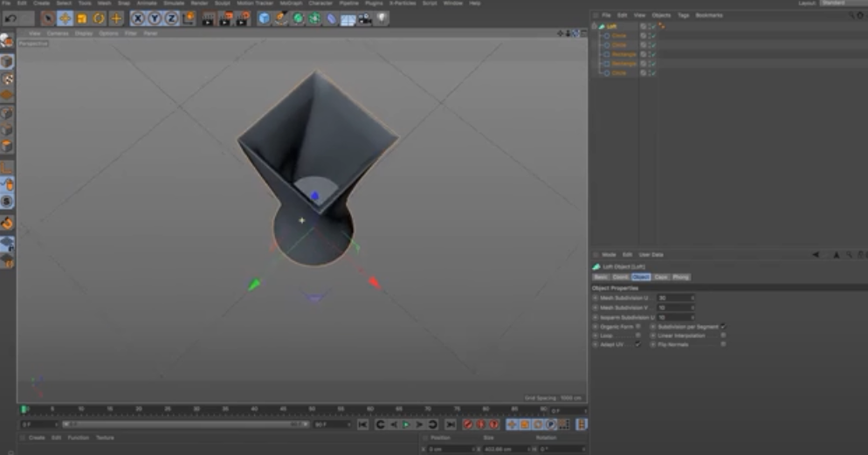Image resolution: width=868 pixels, height=455 pixels.
Task: Activate the Move tool
Action: pos(65,19)
